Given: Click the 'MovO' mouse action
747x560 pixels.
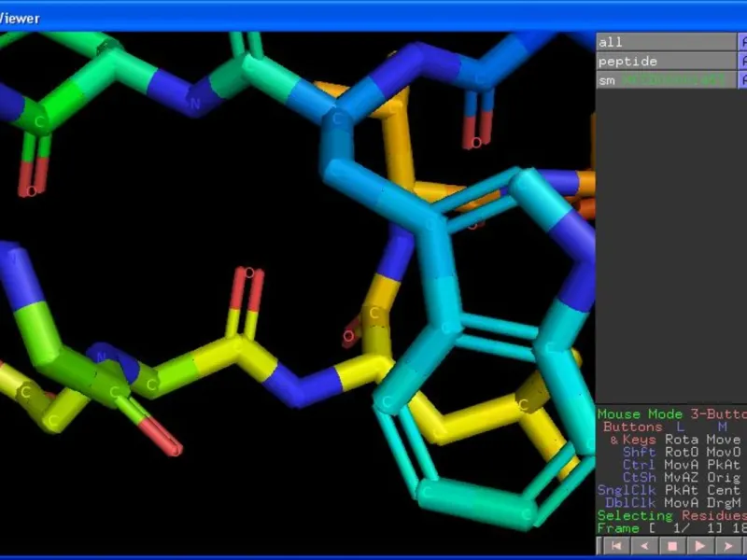Looking at the screenshot, I should click(724, 452).
